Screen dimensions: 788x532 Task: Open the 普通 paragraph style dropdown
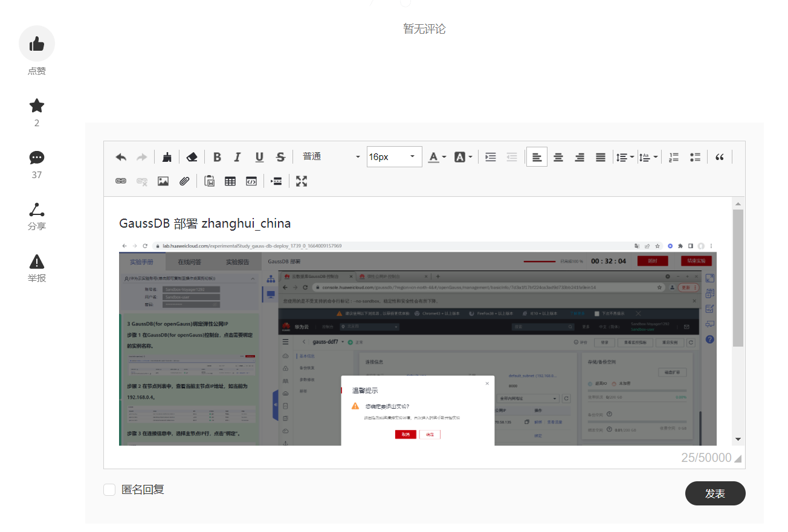coord(331,157)
